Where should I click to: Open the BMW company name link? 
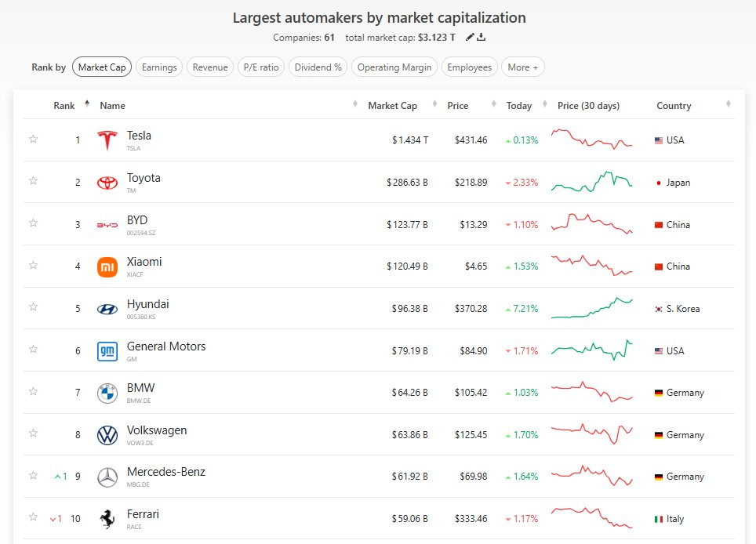point(140,388)
